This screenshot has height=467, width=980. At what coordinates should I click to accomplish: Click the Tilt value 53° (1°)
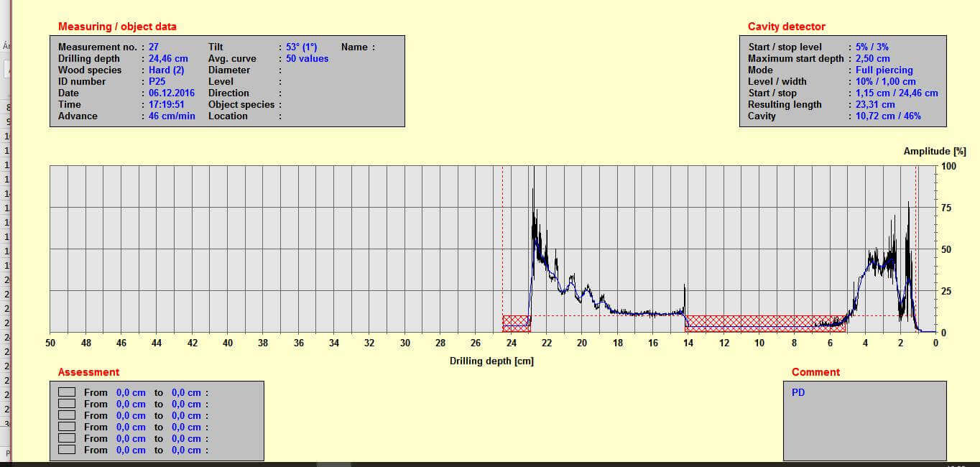pyautogui.click(x=301, y=47)
